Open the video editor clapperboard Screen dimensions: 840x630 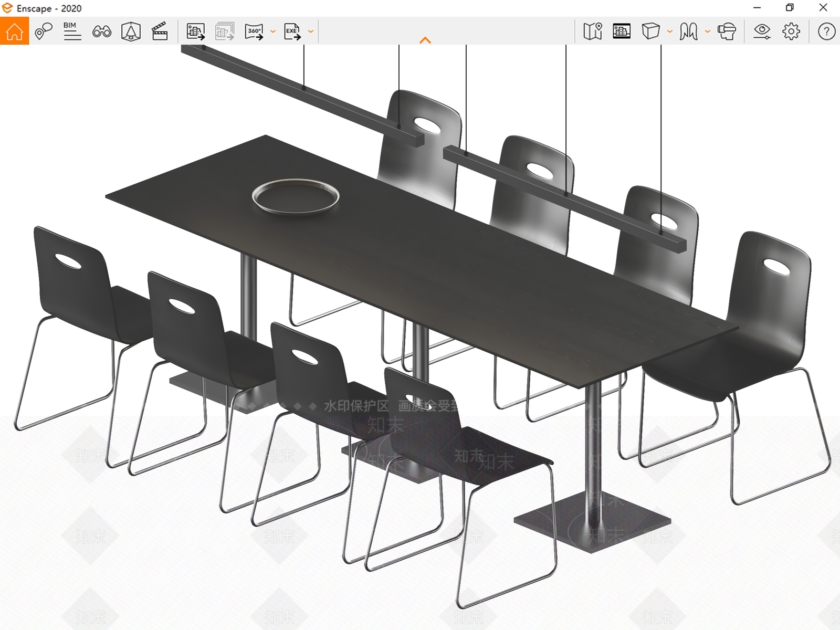(160, 31)
